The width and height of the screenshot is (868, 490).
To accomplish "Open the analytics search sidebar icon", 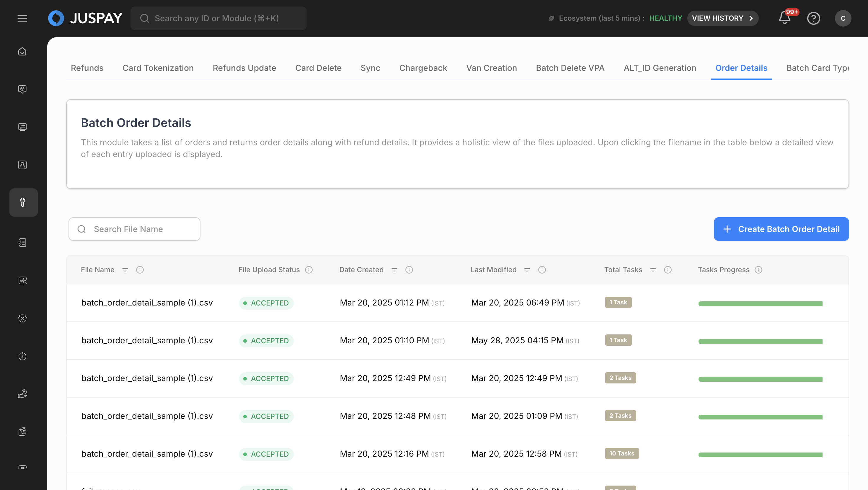I will click(22, 280).
